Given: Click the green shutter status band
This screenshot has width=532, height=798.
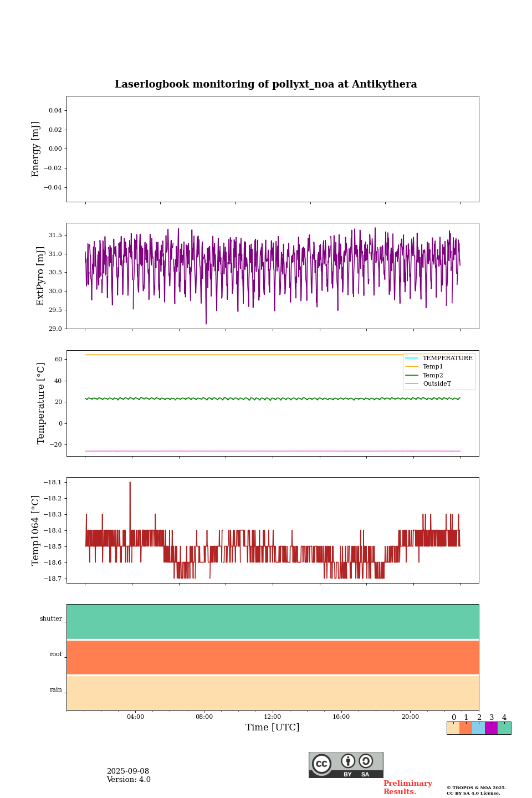Looking at the screenshot, I should coord(273,621).
